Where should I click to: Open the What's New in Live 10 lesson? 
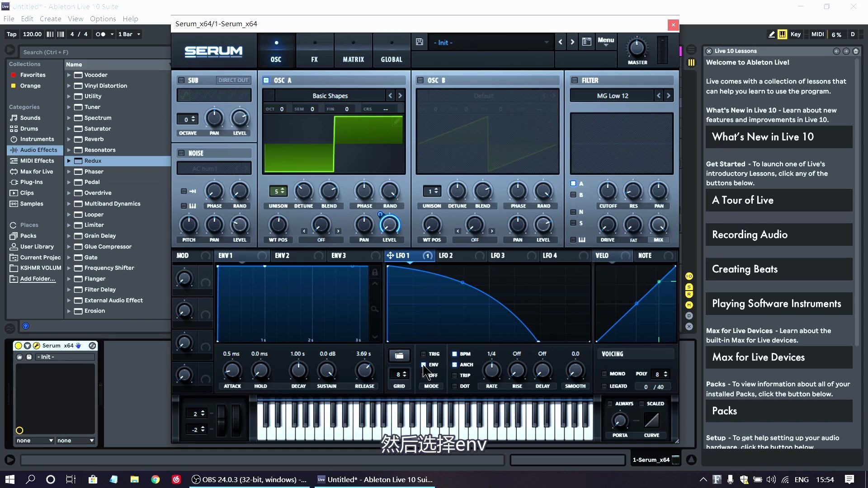tap(778, 137)
